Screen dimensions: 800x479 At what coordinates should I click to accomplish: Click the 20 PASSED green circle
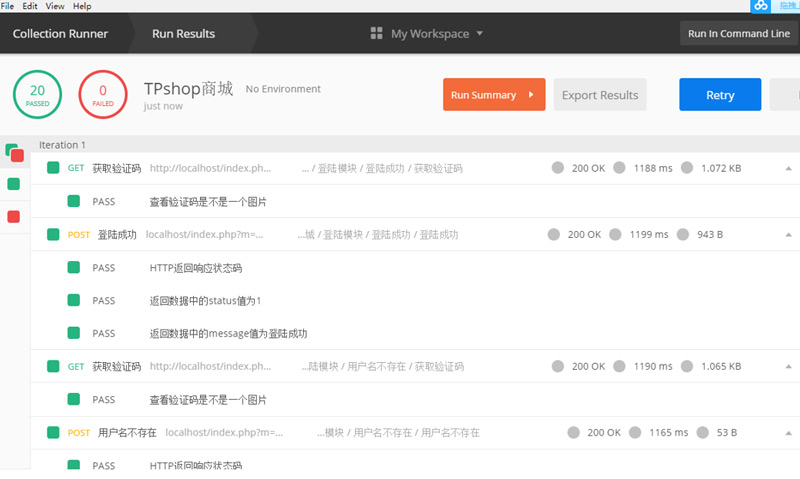[37, 95]
